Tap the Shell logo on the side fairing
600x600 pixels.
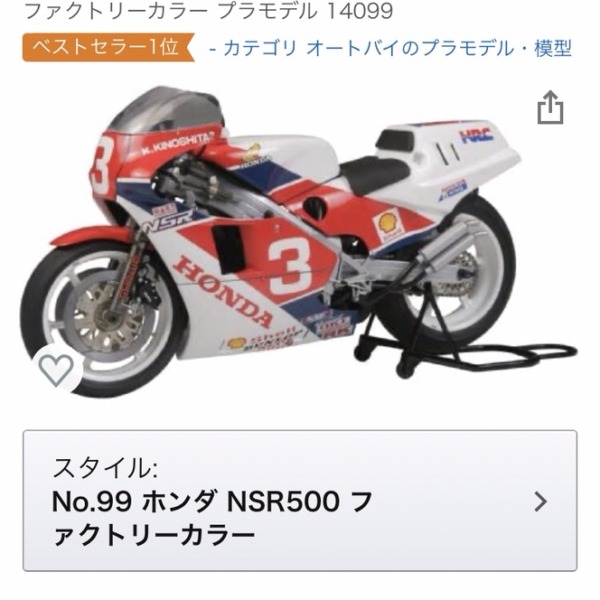(388, 227)
